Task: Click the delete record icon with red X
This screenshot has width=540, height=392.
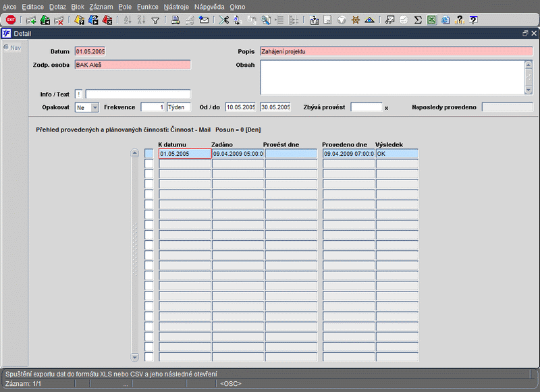Action: (59, 20)
